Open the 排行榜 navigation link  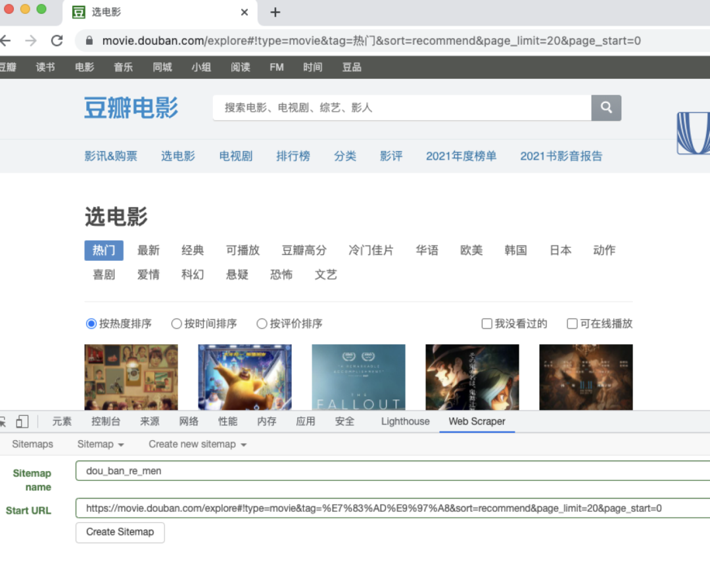(x=293, y=156)
